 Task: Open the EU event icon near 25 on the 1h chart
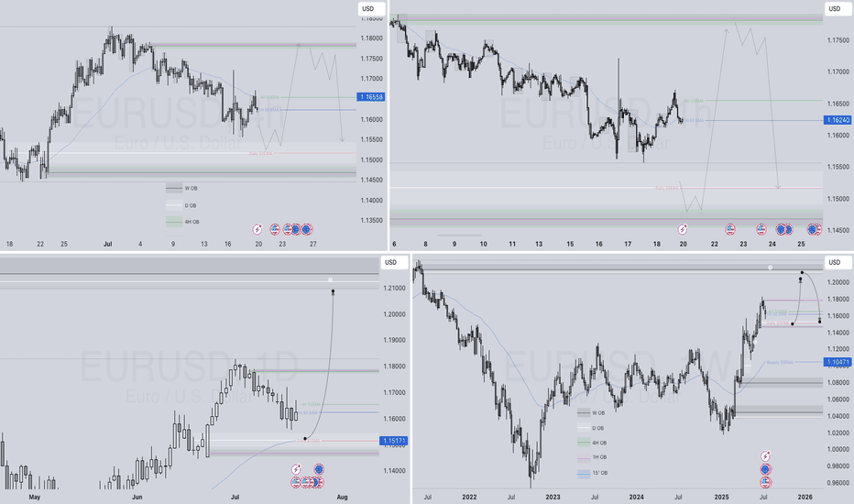pyautogui.click(x=812, y=229)
